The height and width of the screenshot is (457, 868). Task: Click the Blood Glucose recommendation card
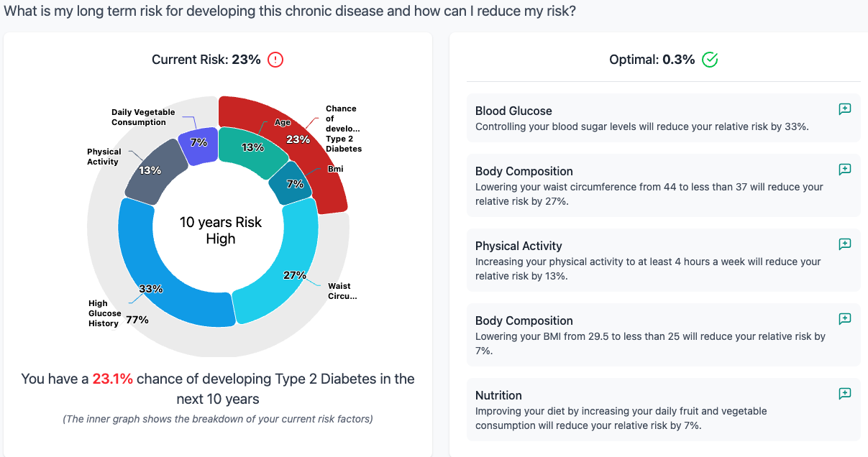tap(647, 117)
